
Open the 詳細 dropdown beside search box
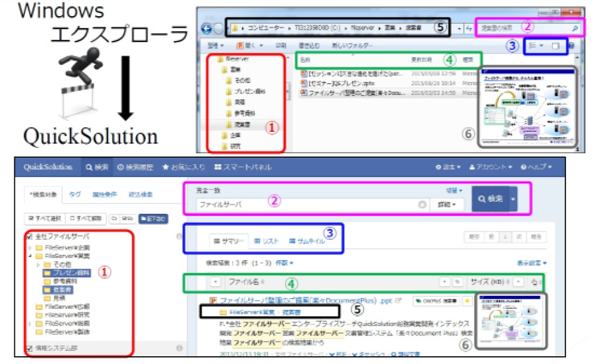447,204
